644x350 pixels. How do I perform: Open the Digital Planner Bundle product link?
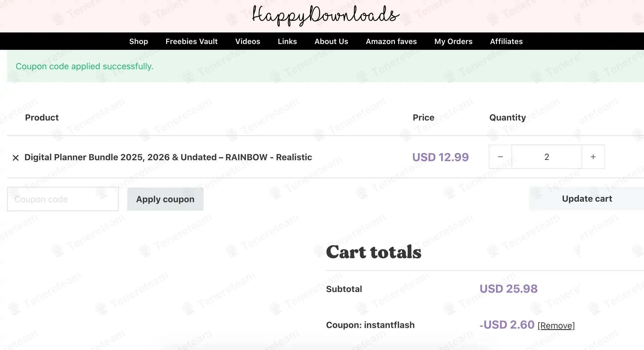click(168, 157)
